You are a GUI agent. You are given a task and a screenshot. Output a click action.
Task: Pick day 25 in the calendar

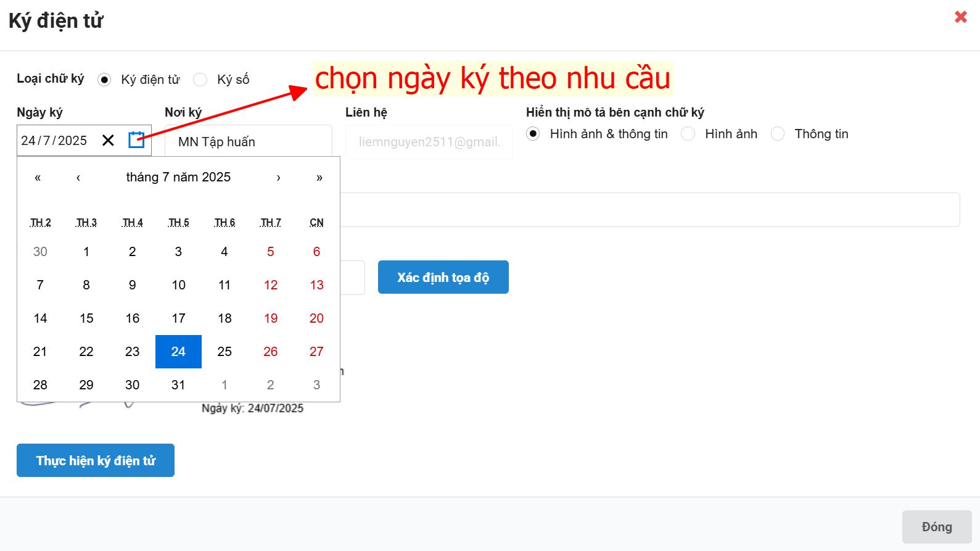tap(224, 352)
